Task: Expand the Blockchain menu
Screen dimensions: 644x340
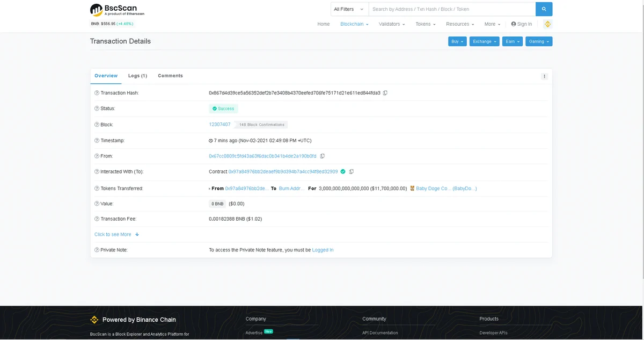Action: [x=354, y=24]
